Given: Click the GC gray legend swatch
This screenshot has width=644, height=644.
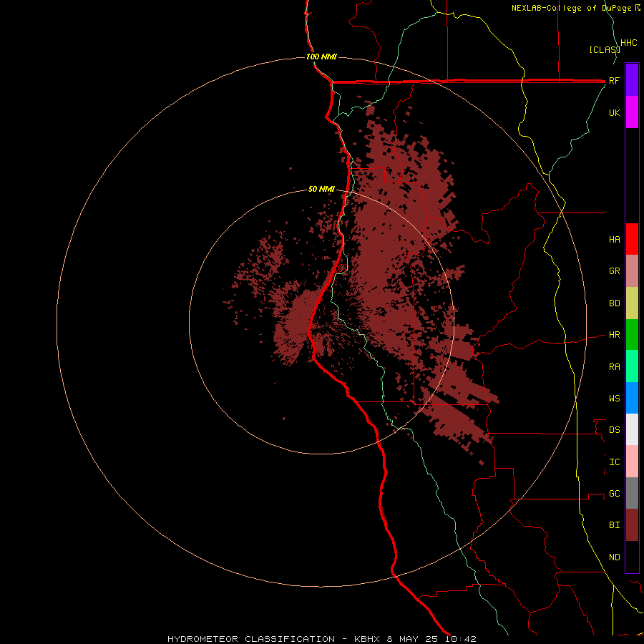Looking at the screenshot, I should coord(632,493).
